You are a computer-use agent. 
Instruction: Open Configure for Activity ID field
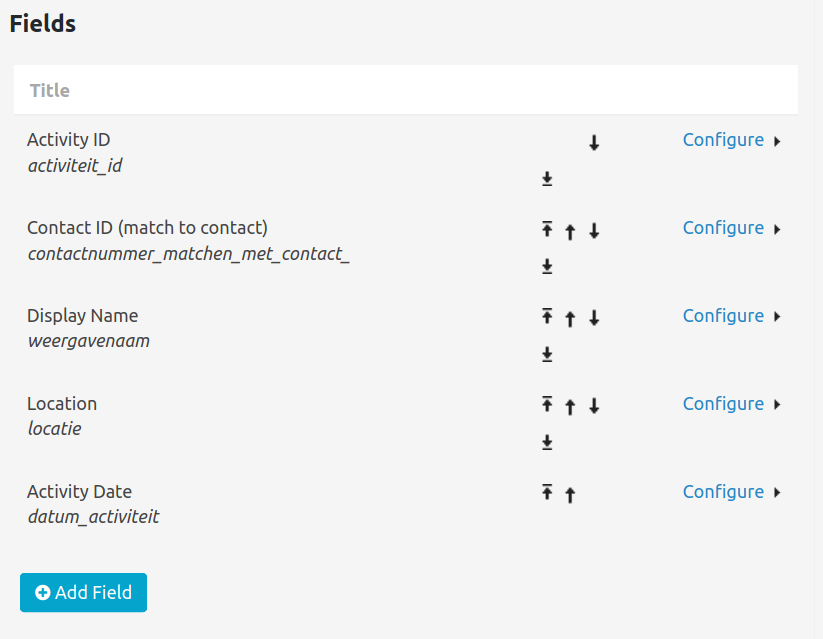point(723,140)
